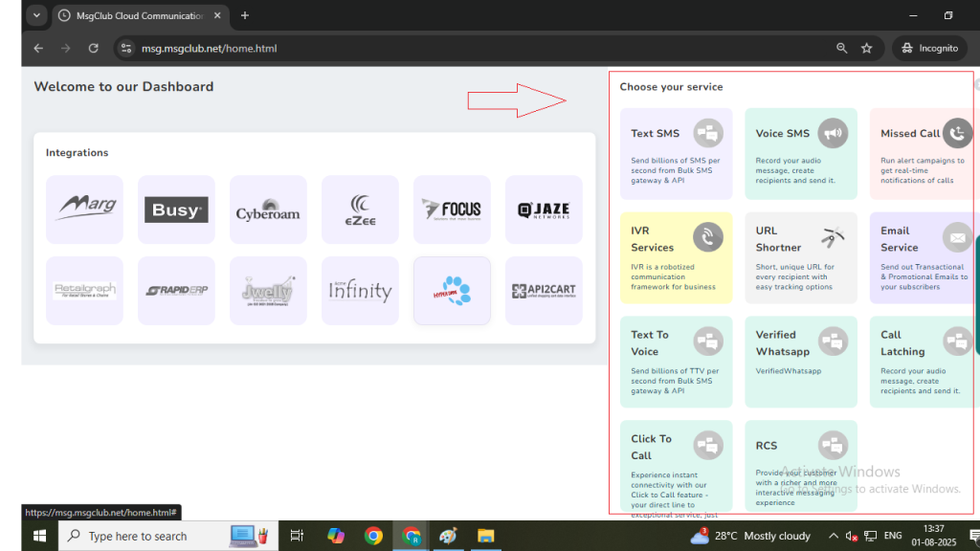Viewport: 980px width, 551px height.
Task: Open the Acme Infinity integration tile
Action: (360, 291)
